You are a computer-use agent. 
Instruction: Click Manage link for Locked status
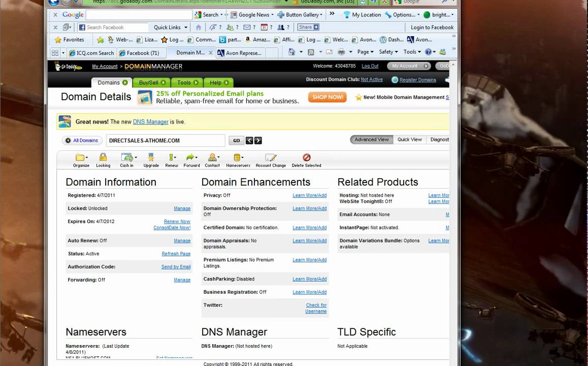pos(182,208)
